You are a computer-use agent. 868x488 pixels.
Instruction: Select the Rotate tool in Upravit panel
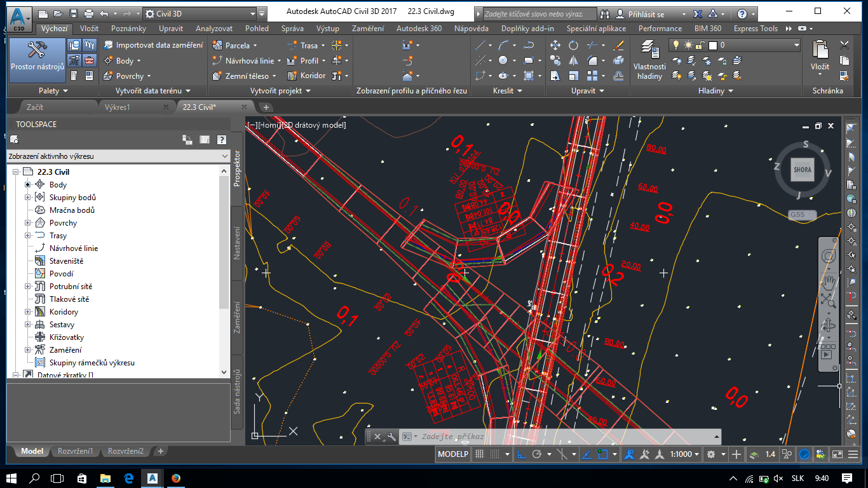tap(573, 45)
